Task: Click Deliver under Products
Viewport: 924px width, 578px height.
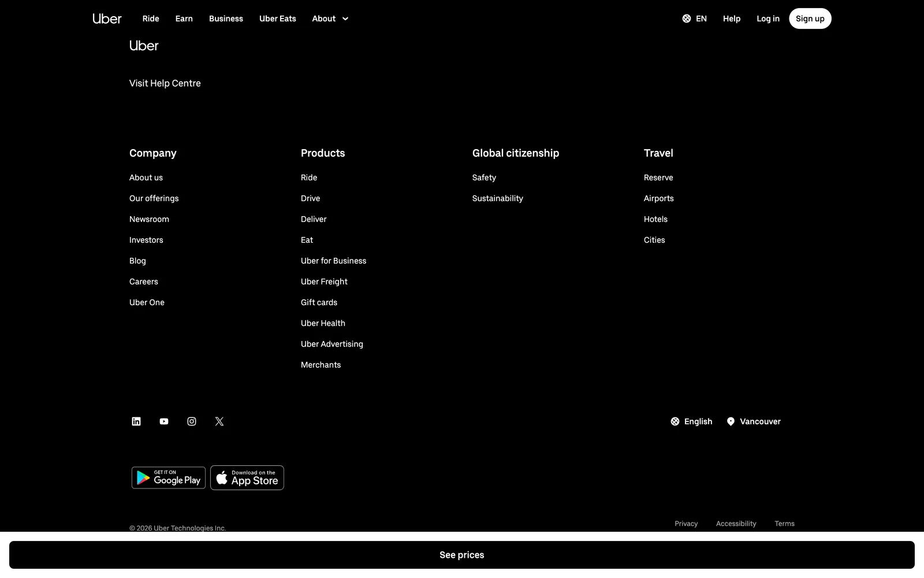Action: point(314,219)
